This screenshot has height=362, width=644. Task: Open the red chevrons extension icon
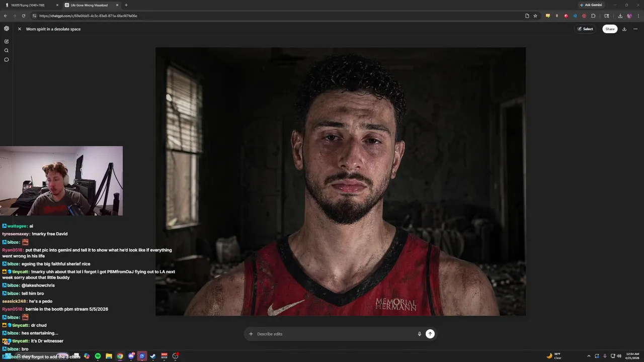584,16
